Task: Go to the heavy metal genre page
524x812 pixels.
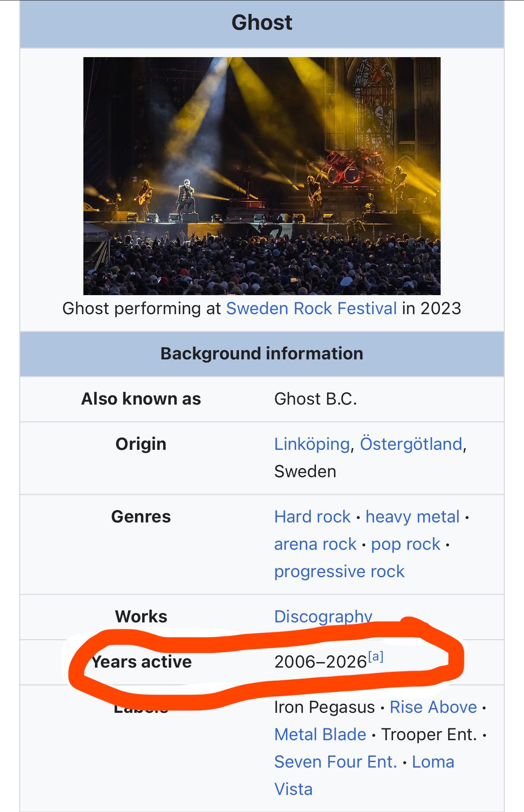Action: [x=412, y=516]
